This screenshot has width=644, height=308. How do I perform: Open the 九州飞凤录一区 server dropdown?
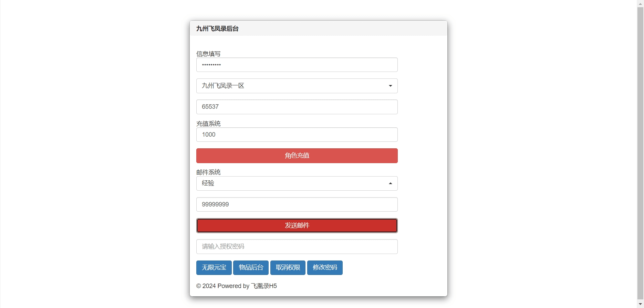(297, 86)
